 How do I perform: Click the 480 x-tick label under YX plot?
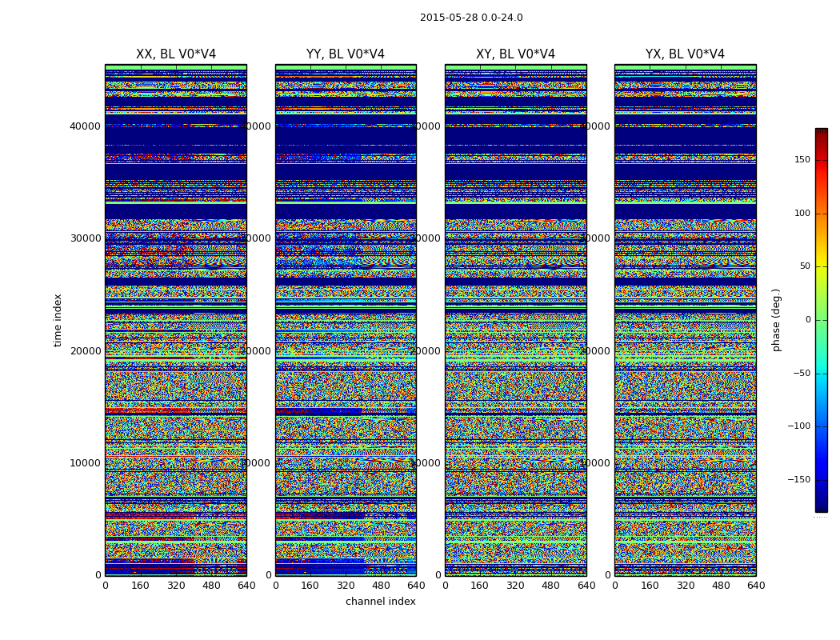point(721,586)
